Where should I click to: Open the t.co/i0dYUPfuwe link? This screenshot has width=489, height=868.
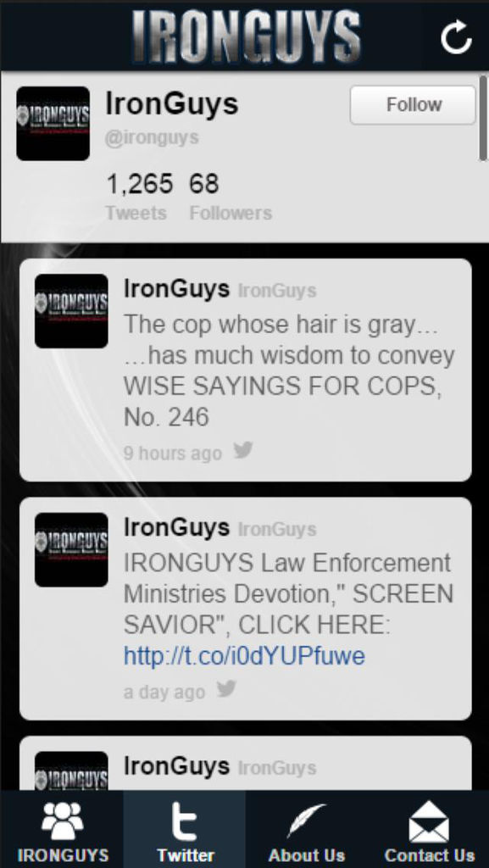point(244,656)
